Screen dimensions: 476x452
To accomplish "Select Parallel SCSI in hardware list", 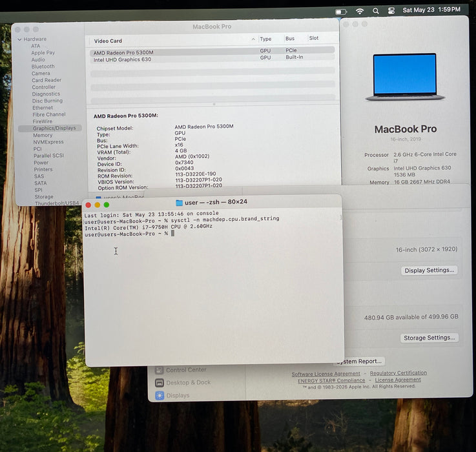I will coord(48,156).
